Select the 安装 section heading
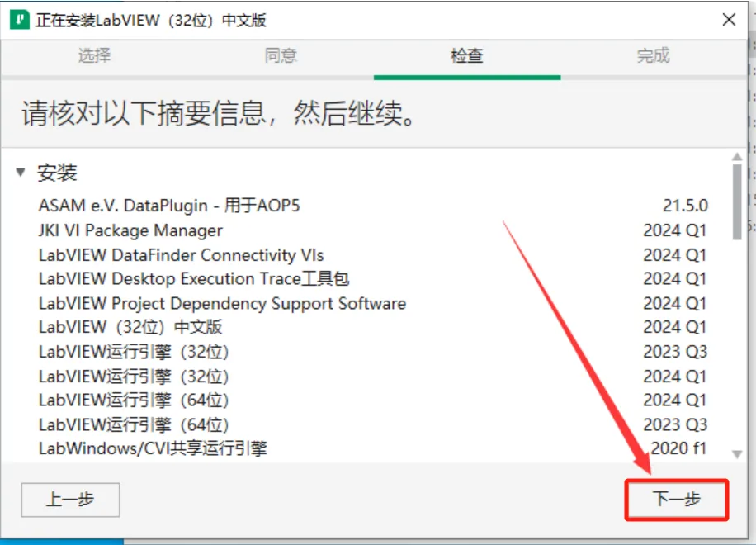 point(58,173)
